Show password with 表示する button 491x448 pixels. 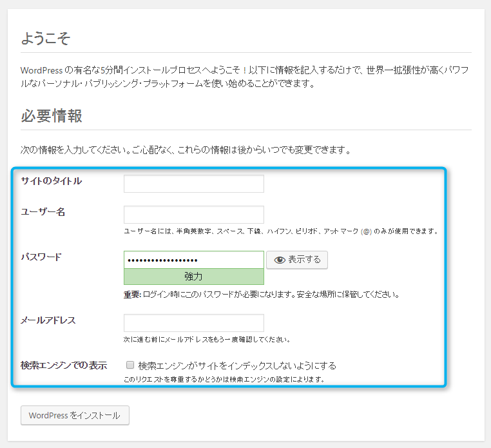click(297, 260)
